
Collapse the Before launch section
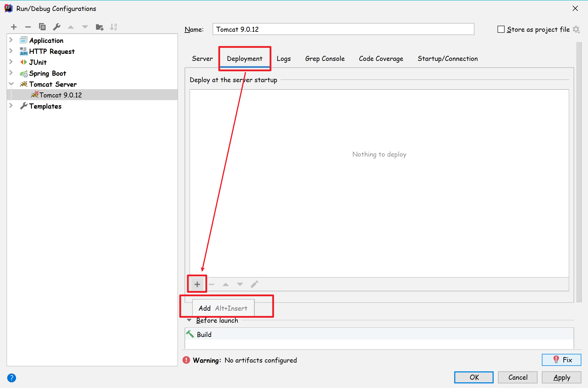coord(189,320)
